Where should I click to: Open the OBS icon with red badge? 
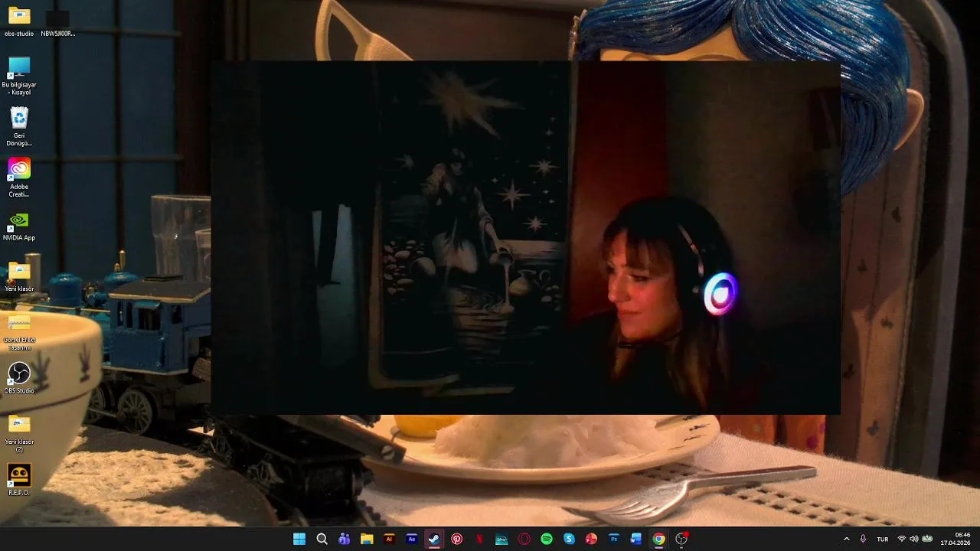pyautogui.click(x=681, y=539)
